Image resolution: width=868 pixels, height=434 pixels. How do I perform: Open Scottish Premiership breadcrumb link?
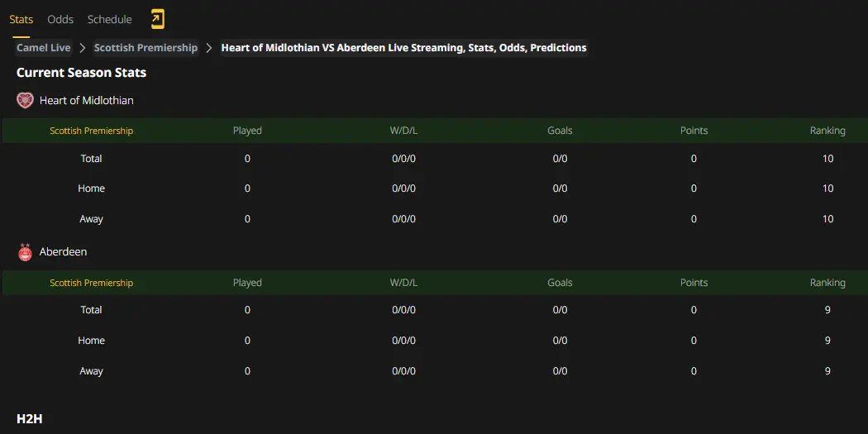tap(145, 48)
